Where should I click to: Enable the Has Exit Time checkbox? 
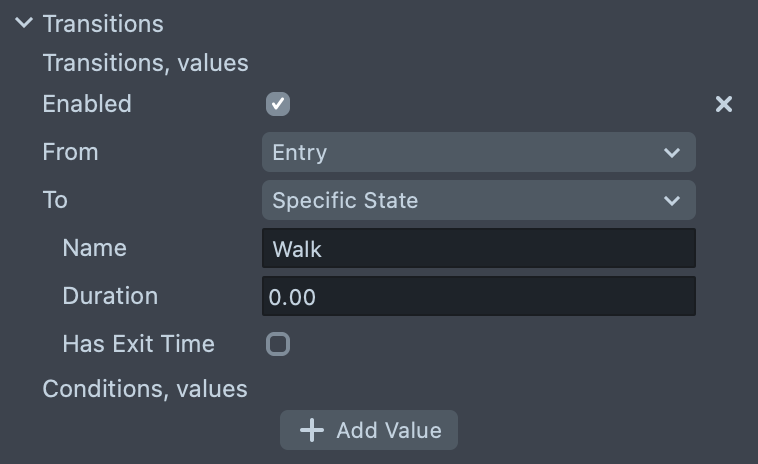pos(278,344)
